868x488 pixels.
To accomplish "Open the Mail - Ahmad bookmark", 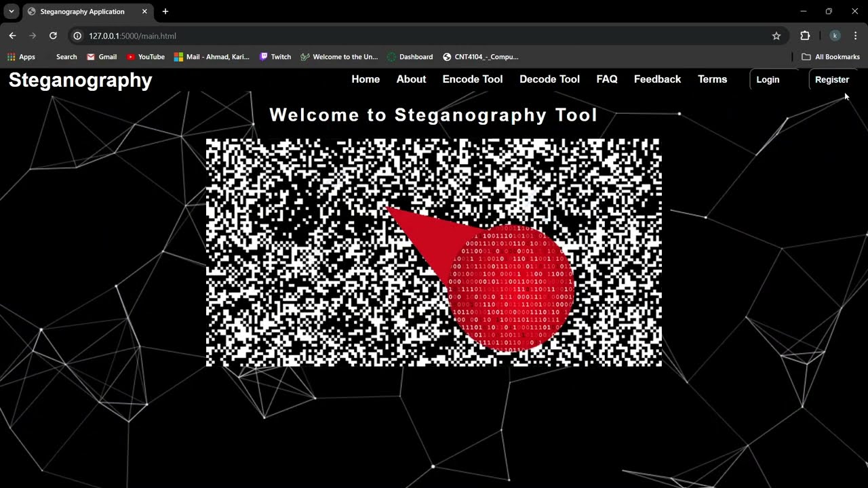I will pyautogui.click(x=212, y=57).
